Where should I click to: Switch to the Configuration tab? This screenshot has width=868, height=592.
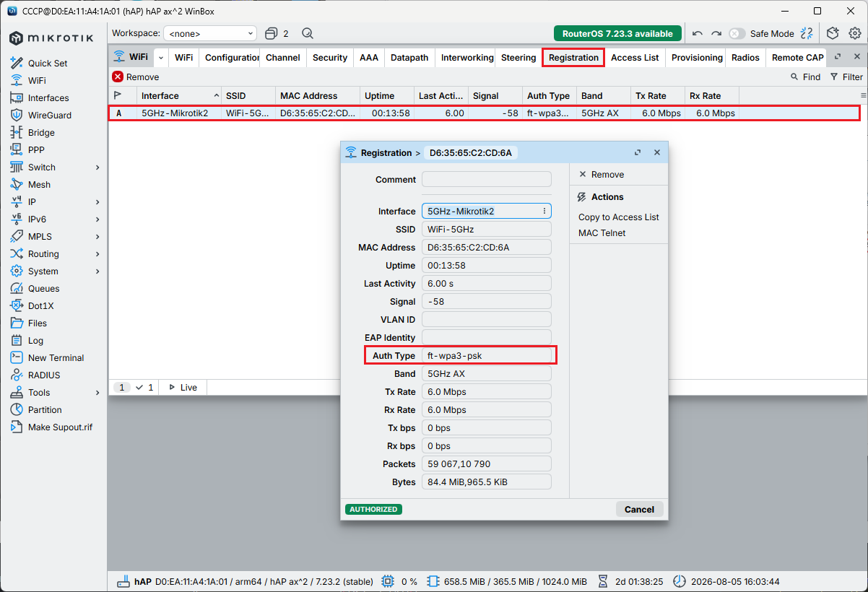click(x=231, y=58)
